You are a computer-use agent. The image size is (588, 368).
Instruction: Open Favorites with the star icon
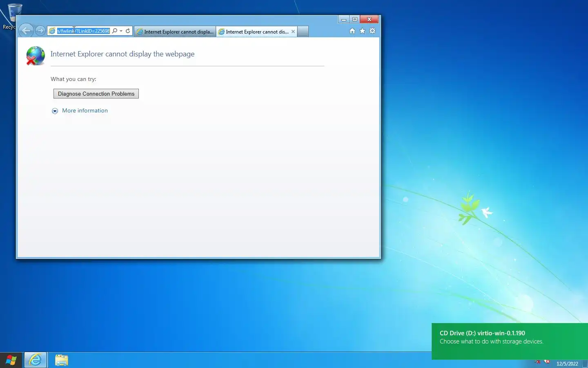[362, 31]
